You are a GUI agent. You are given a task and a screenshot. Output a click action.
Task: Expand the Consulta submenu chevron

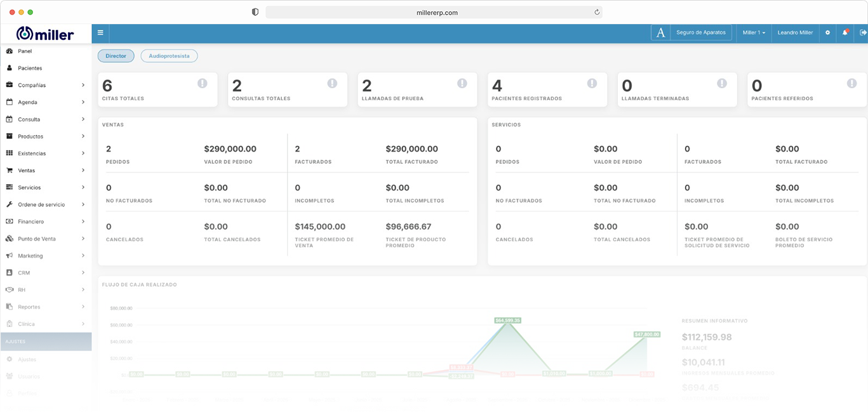(x=83, y=119)
